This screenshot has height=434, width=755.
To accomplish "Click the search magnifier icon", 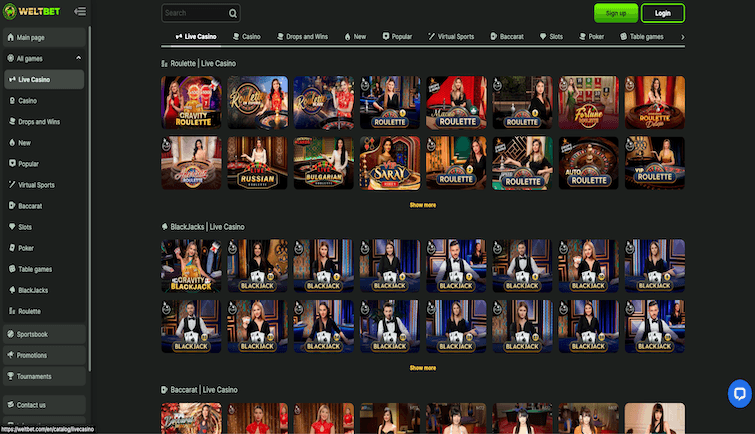I will click(233, 13).
